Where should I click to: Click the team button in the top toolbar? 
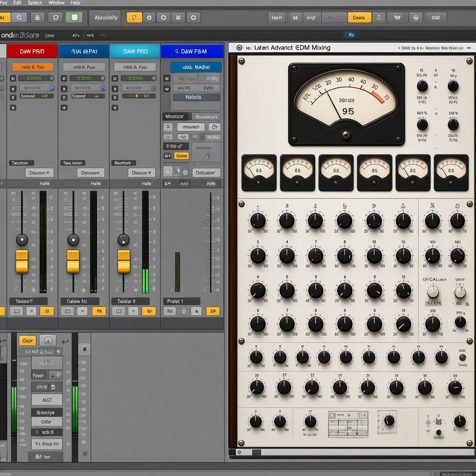tap(277, 18)
